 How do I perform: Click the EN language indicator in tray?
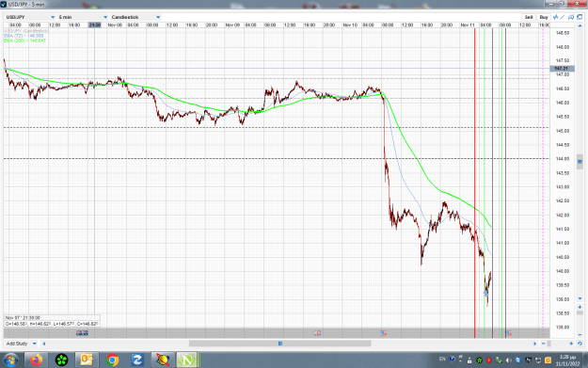[x=442, y=359]
